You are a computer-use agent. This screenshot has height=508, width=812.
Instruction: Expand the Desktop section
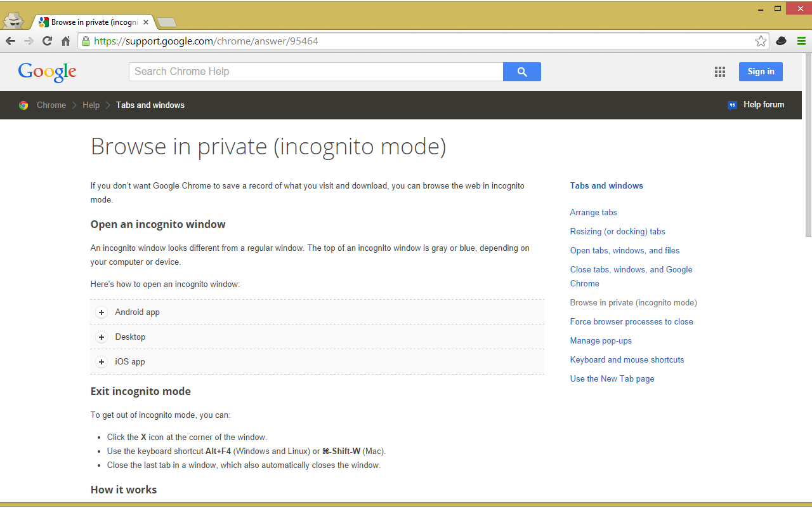(317, 337)
